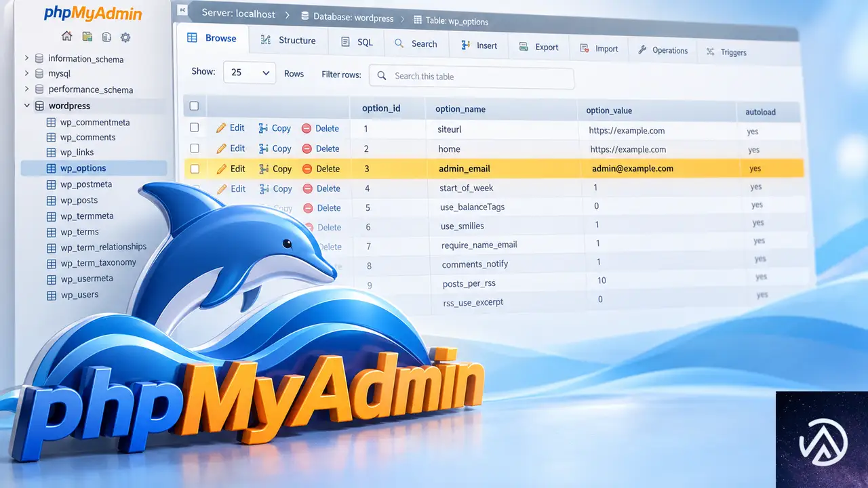The image size is (868, 488).
Task: Open the wp_postmeta table in sidebar
Action: tap(86, 184)
